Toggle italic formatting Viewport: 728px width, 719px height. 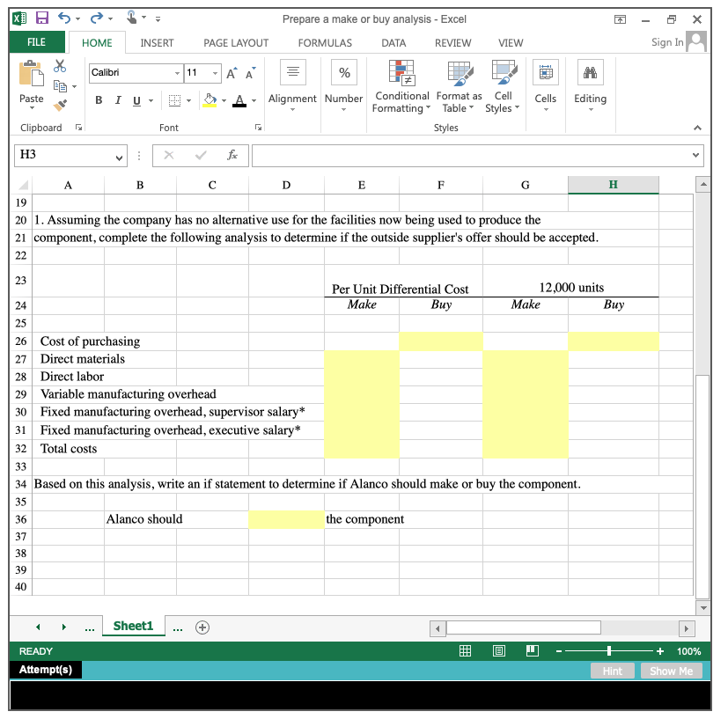click(x=117, y=99)
